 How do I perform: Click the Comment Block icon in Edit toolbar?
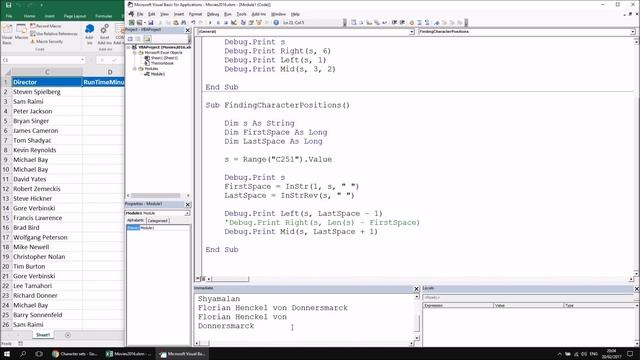(x=420, y=22)
